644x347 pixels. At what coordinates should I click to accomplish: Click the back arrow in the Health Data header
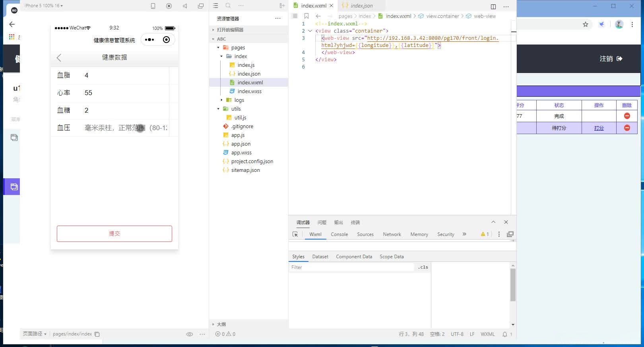[59, 58]
